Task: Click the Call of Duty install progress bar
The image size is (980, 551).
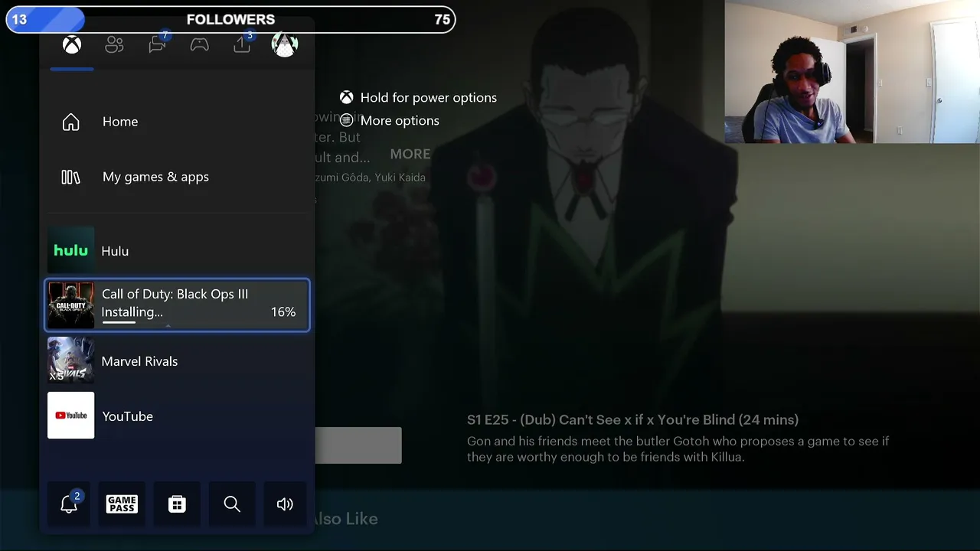Action: (119, 323)
